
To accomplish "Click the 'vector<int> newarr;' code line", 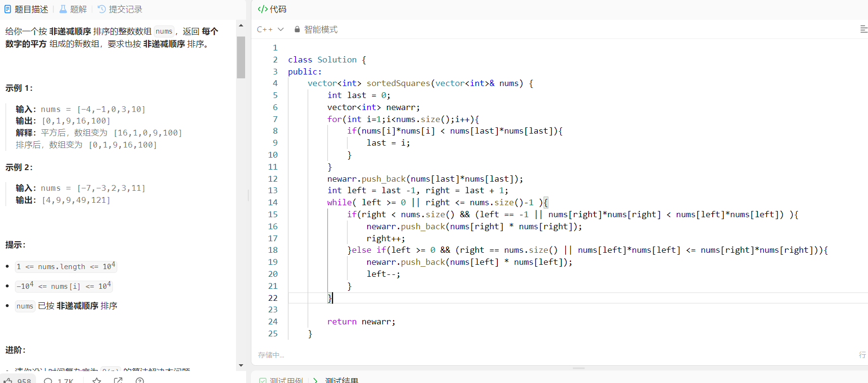I will point(373,107).
